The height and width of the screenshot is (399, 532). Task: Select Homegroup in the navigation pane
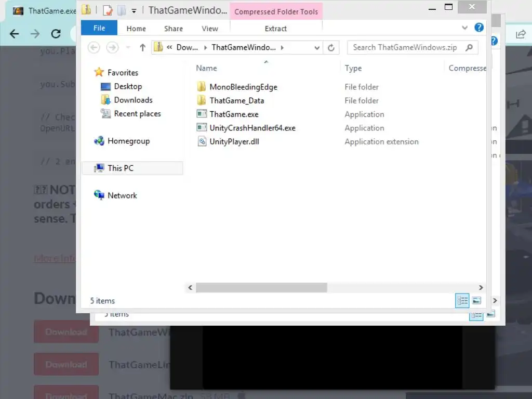pos(129,141)
